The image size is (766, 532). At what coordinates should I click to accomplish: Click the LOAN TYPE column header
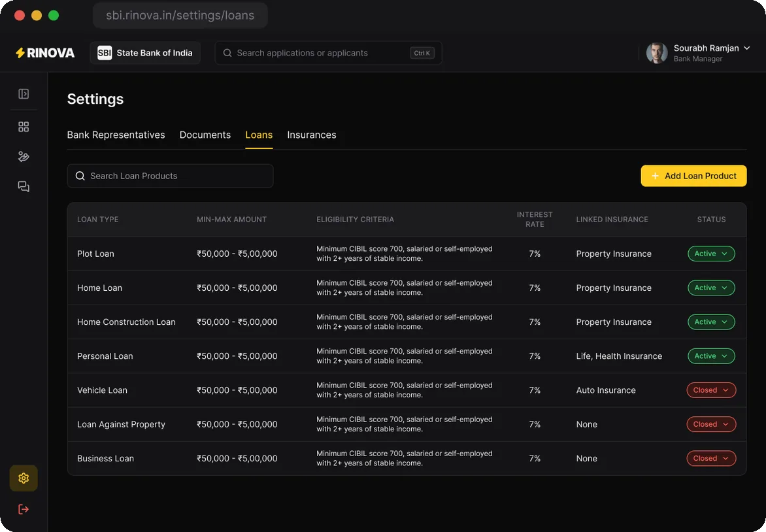pos(97,220)
